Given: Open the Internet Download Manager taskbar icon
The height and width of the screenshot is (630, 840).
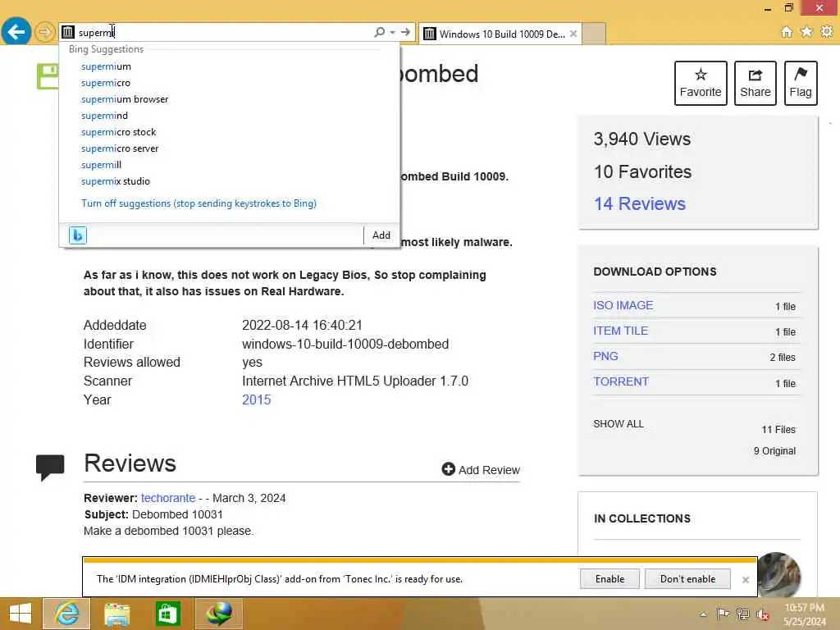Looking at the screenshot, I should (219, 614).
